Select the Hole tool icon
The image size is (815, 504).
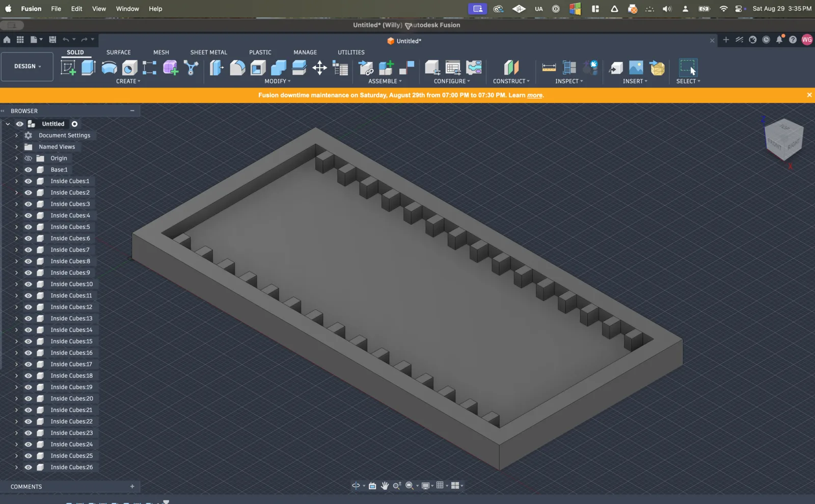click(130, 68)
